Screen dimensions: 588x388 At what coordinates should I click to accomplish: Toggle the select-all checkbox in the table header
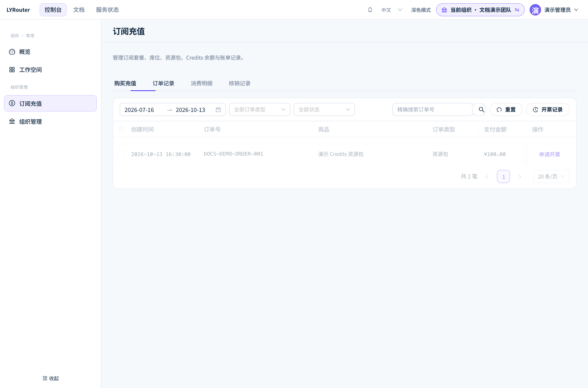[x=121, y=129]
